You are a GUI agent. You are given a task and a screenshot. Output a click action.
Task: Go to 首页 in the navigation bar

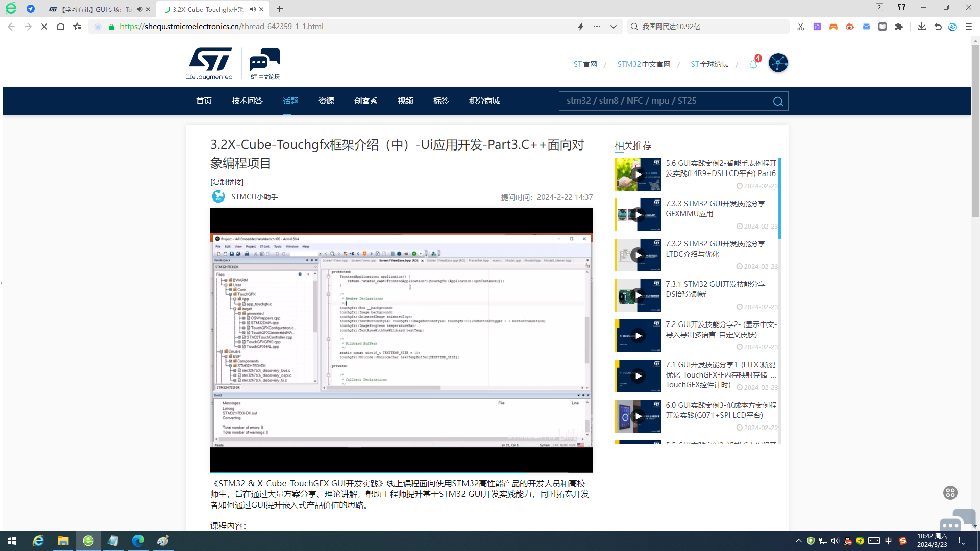(204, 101)
